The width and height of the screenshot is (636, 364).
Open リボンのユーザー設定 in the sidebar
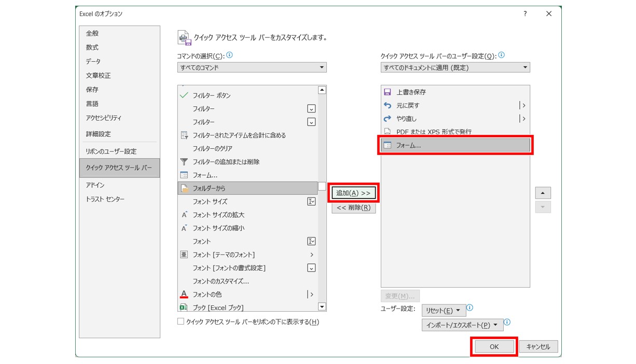pyautogui.click(x=119, y=151)
